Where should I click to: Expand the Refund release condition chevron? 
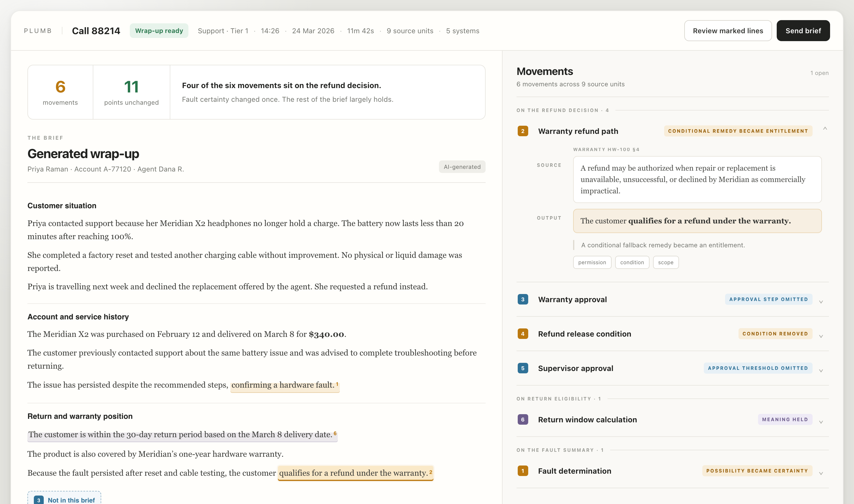point(821,336)
